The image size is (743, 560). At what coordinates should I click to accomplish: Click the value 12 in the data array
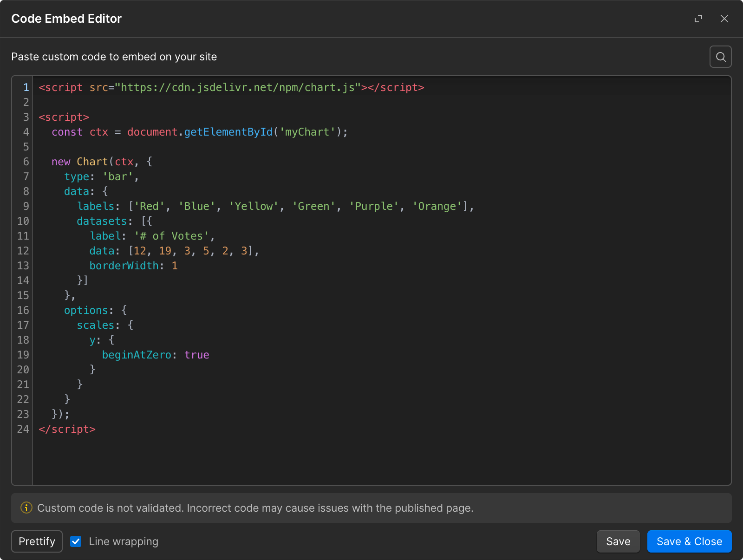[x=140, y=251]
